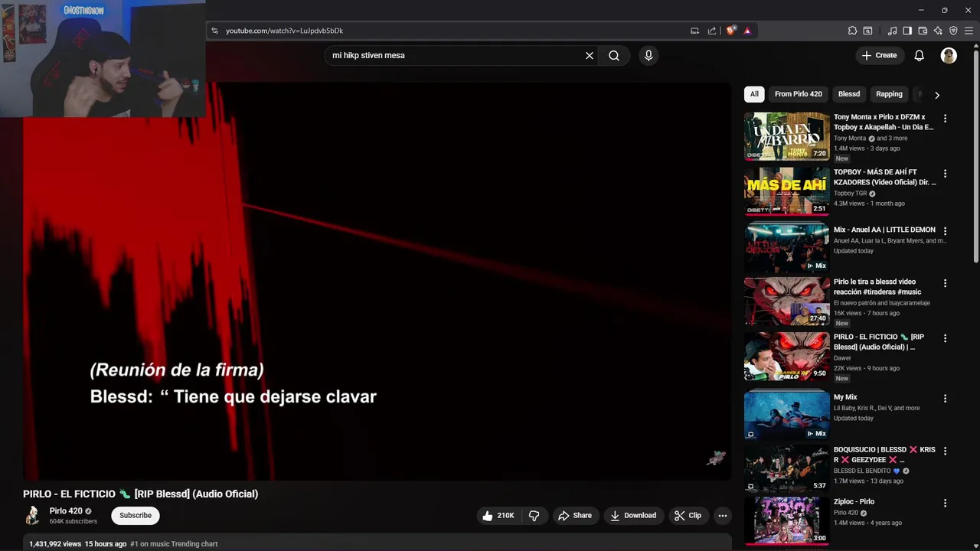Open the 27:40 reaction video thumbnail
This screenshot has width=980, height=551.
(x=787, y=302)
